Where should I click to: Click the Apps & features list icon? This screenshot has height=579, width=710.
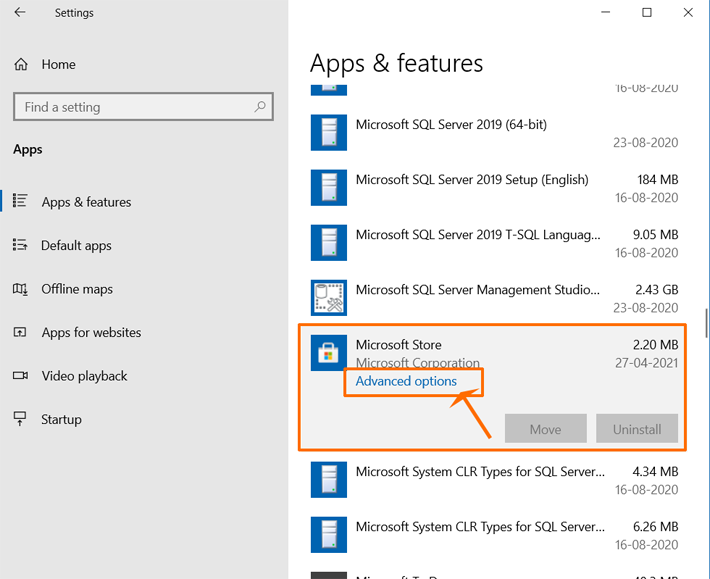coord(20,200)
